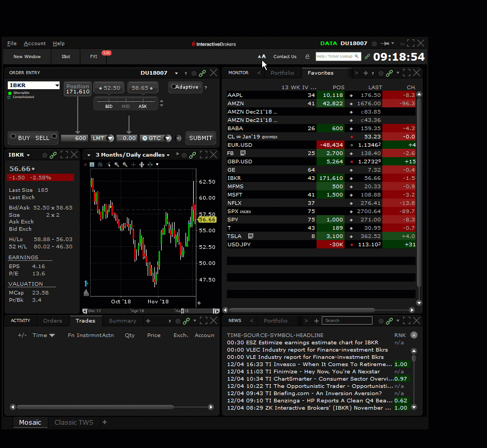Screen dimensions: 487x448
Task: Click the ask price 58.65 button
Action: coord(142,88)
